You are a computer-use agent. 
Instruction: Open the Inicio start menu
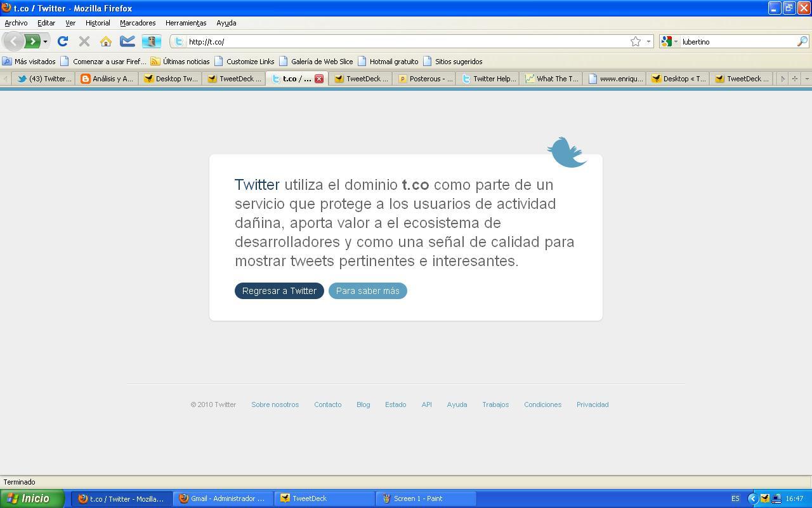click(x=32, y=498)
